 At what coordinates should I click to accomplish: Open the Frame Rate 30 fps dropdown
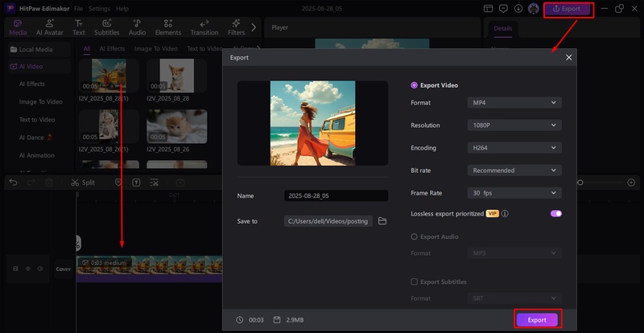[x=514, y=193]
